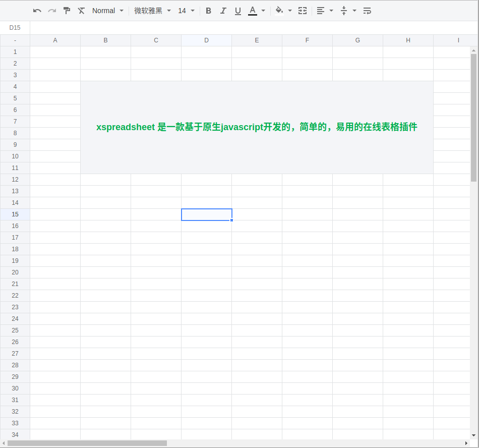Select all cells via corner header
The width and height of the screenshot is (479, 448).
point(15,40)
